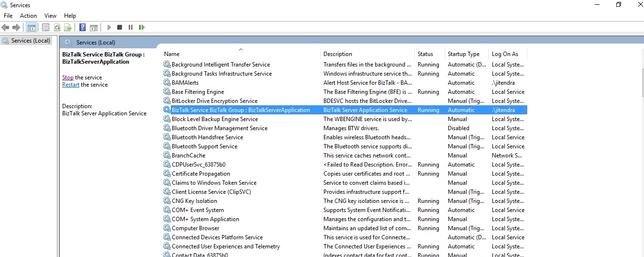Select Bluetooth Driver Management Service row

[x=344, y=128]
